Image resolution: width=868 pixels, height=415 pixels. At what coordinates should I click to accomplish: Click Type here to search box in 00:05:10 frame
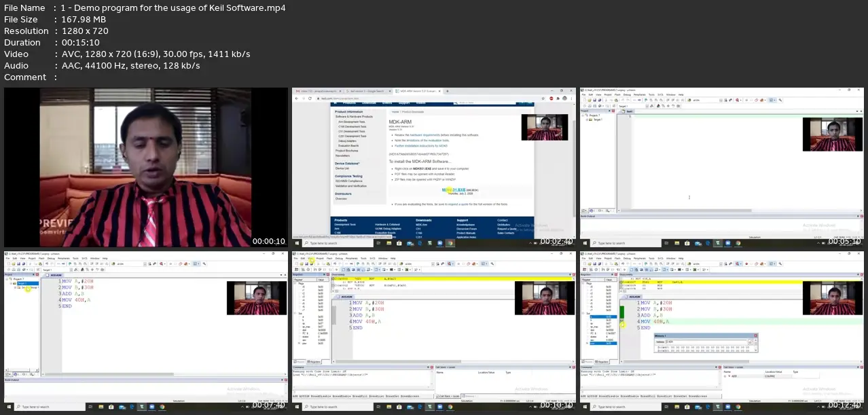pos(626,243)
